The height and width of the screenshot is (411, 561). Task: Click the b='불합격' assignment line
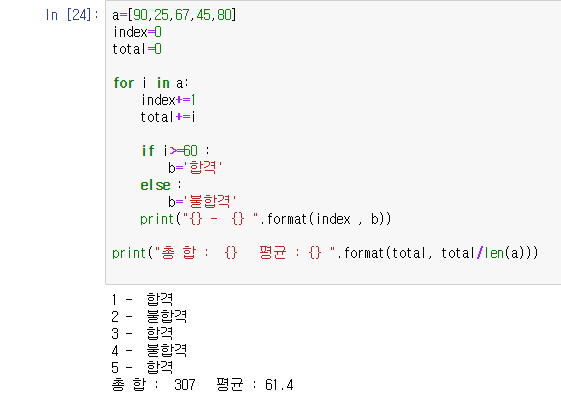pos(202,201)
